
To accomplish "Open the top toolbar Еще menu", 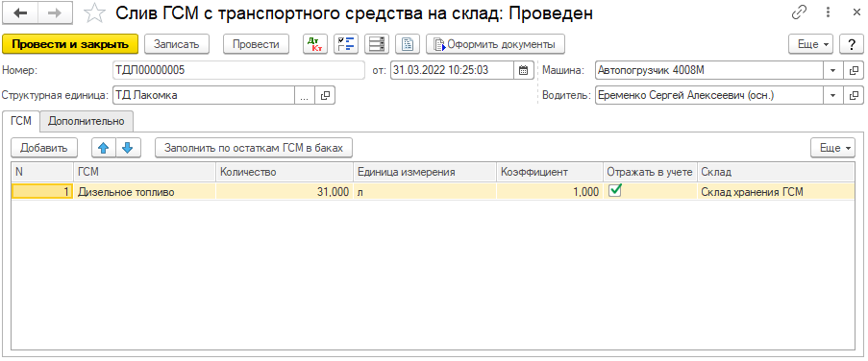I will click(x=811, y=44).
